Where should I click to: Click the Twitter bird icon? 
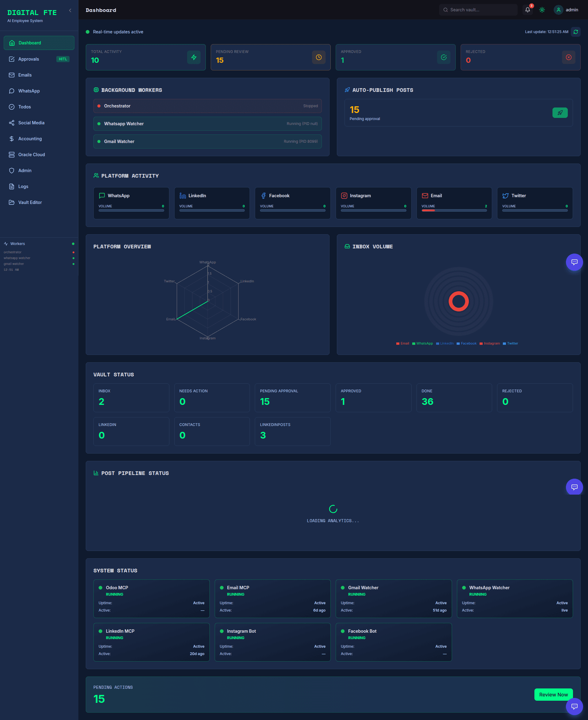(505, 196)
